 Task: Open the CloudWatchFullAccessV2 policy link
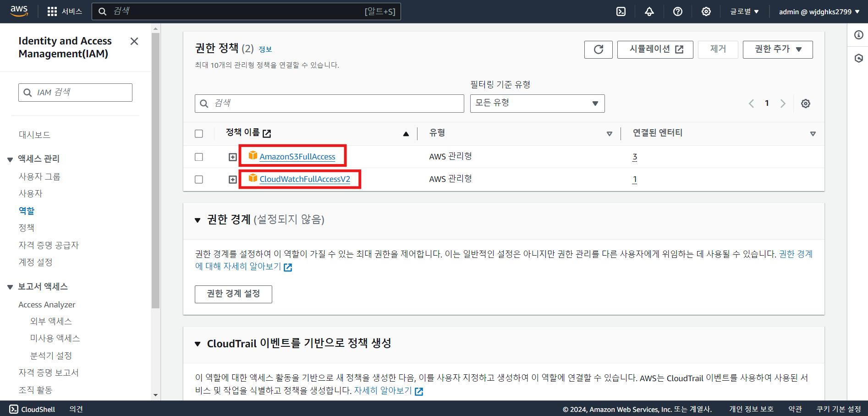(305, 179)
